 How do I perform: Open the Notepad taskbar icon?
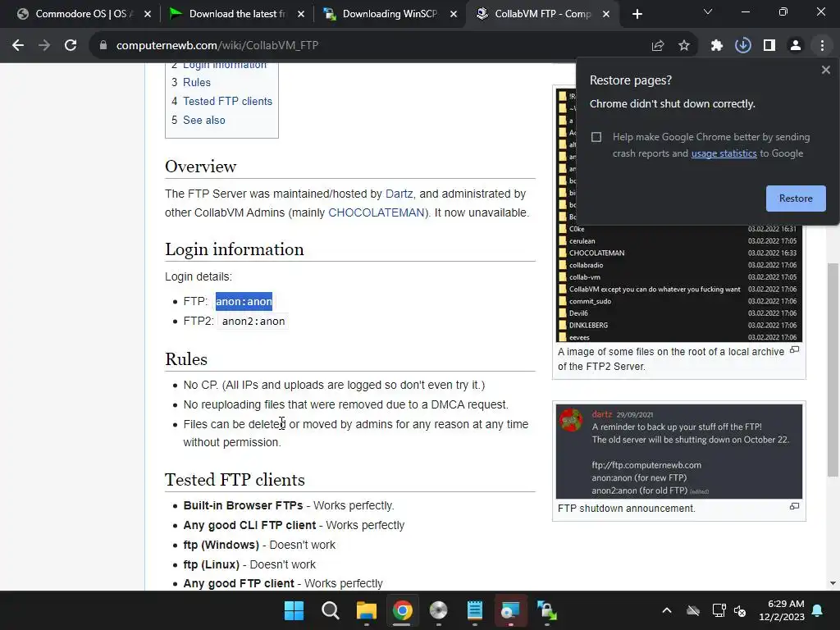[x=475, y=610]
